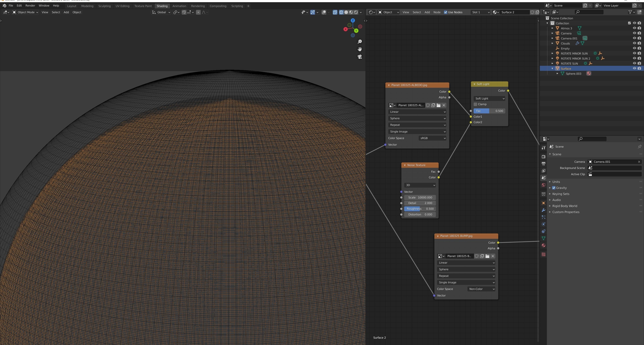Unlink image with X in BUMP node
The image size is (644, 345).
point(493,256)
